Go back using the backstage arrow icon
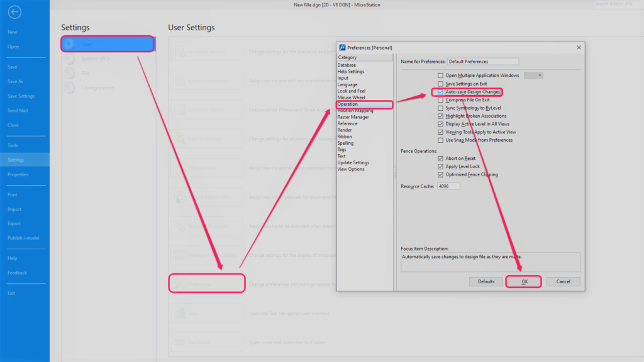Viewport: 644px width, 362px height. tap(14, 12)
